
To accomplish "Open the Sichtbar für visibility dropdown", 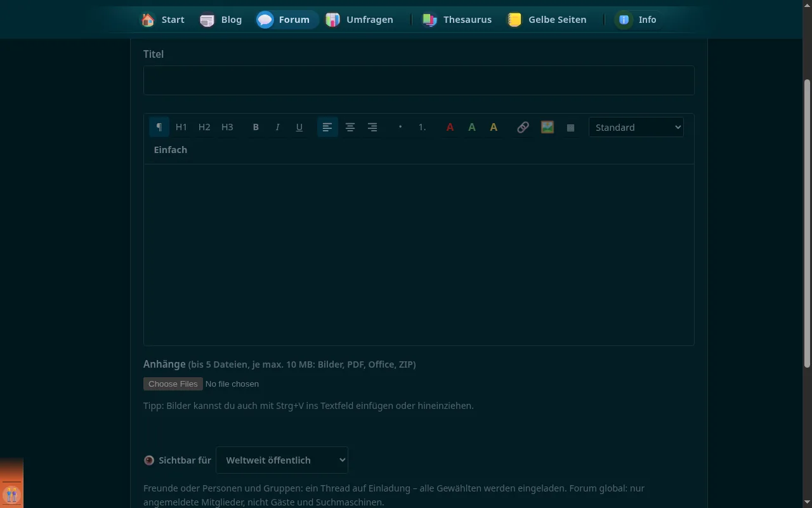I will pyautogui.click(x=282, y=460).
